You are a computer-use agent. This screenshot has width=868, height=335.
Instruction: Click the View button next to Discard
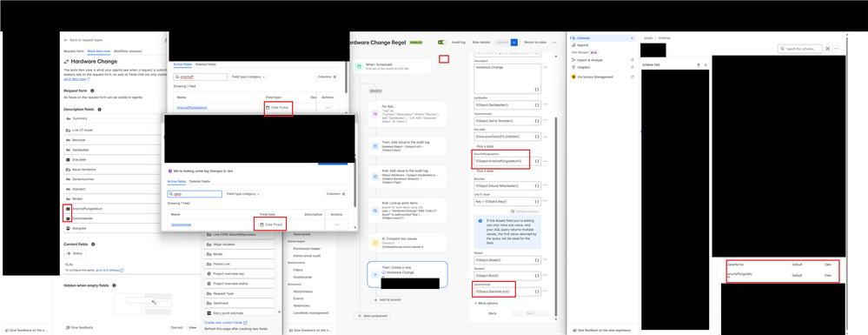[192, 328]
